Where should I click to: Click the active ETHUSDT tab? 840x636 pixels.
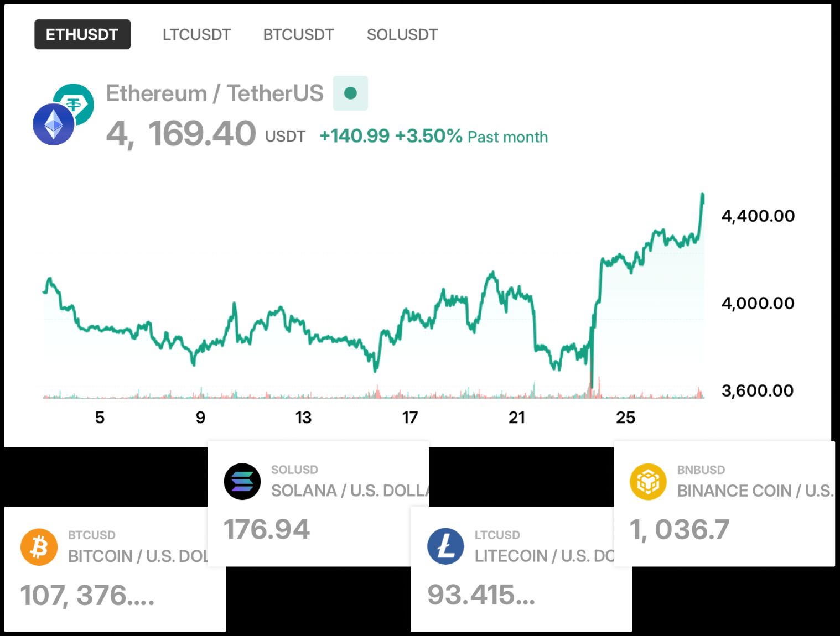82,34
